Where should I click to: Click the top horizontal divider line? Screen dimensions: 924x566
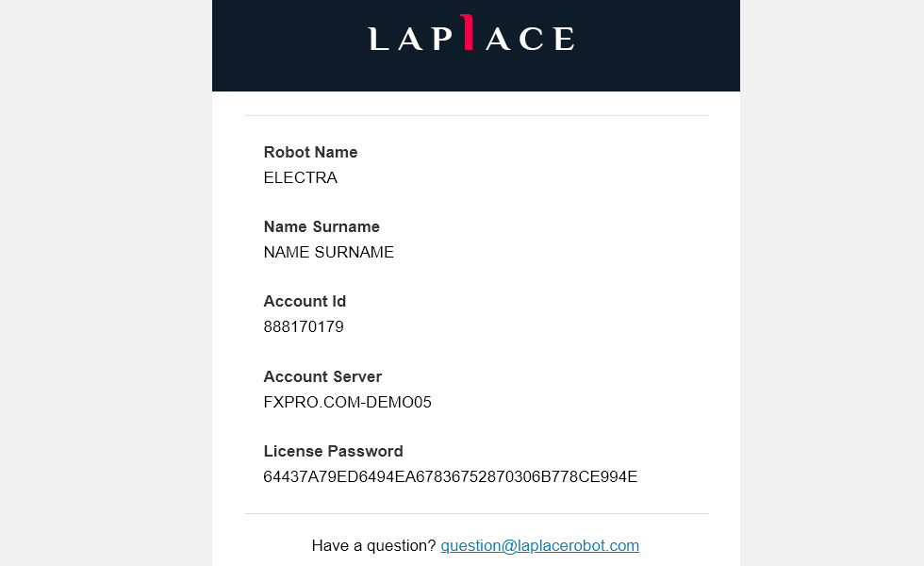(477, 115)
